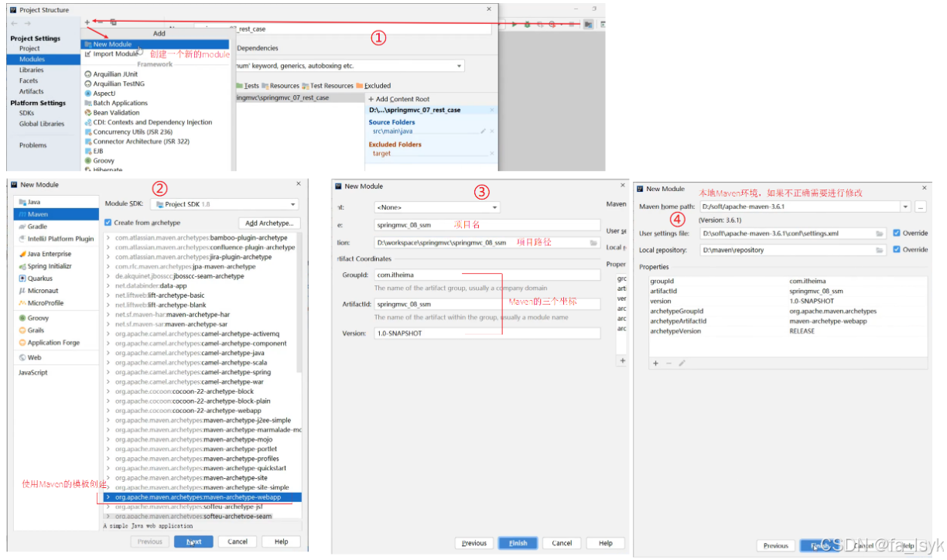Select Concurrency Utils (JSR 236)
Viewport: 947px width, 560px height.
point(128,131)
